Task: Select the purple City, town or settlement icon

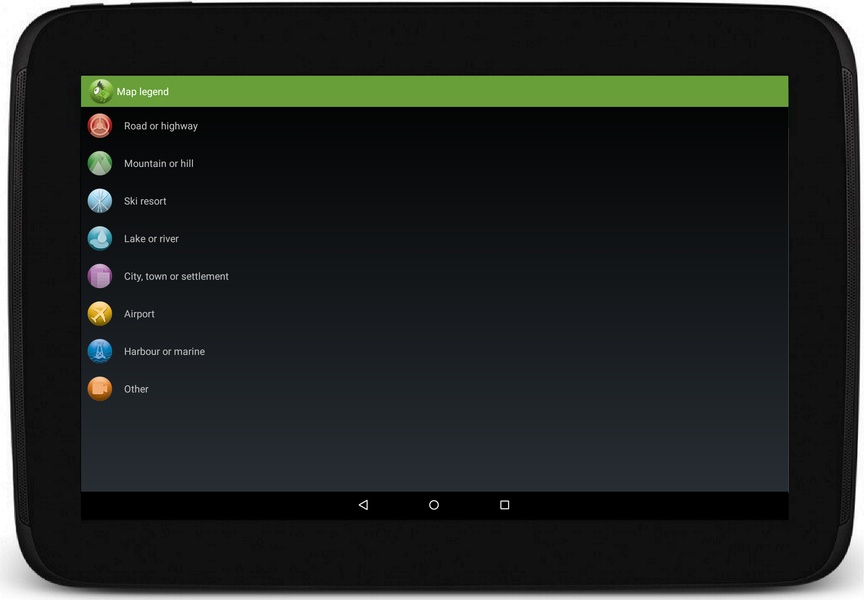Action: (100, 276)
